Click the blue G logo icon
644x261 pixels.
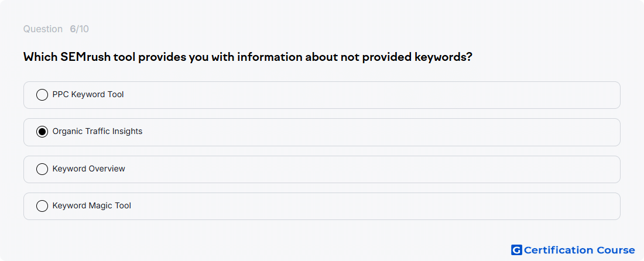tap(516, 250)
